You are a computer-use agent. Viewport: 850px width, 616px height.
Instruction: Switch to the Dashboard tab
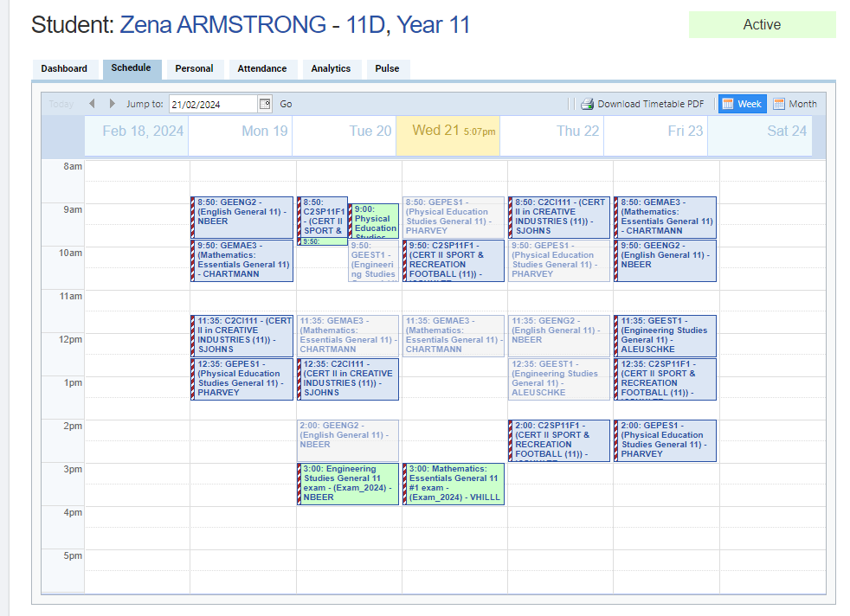[64, 69]
